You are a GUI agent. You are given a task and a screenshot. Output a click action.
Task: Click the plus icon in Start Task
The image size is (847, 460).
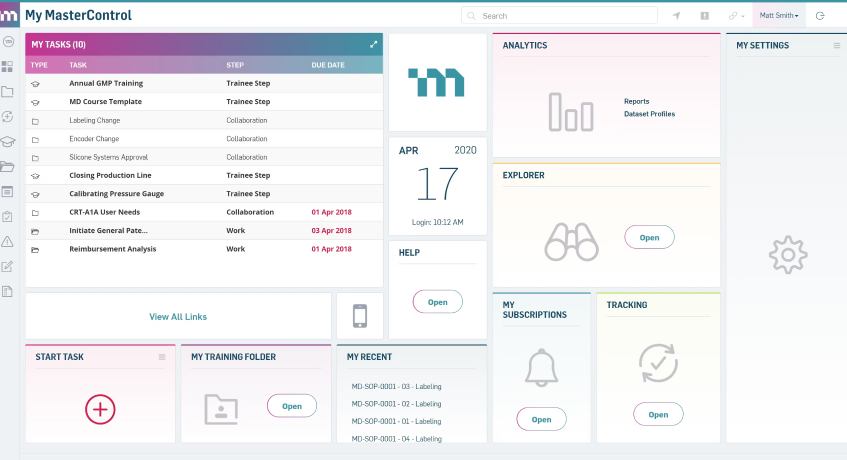tap(100, 408)
